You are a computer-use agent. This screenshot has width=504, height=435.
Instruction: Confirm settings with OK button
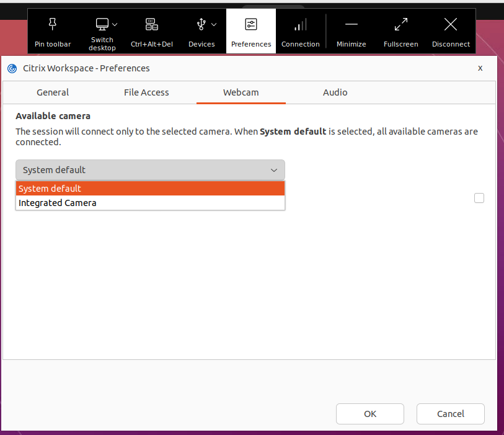370,414
